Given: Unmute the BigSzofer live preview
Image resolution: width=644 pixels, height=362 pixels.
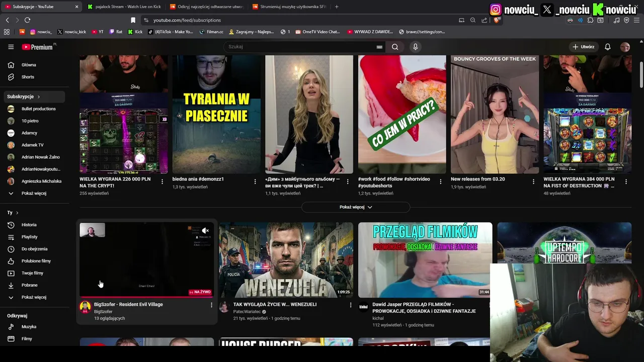Looking at the screenshot, I should click(x=205, y=231).
